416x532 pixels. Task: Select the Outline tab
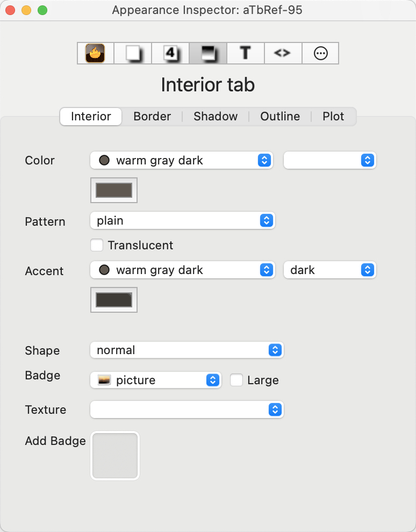(x=279, y=116)
